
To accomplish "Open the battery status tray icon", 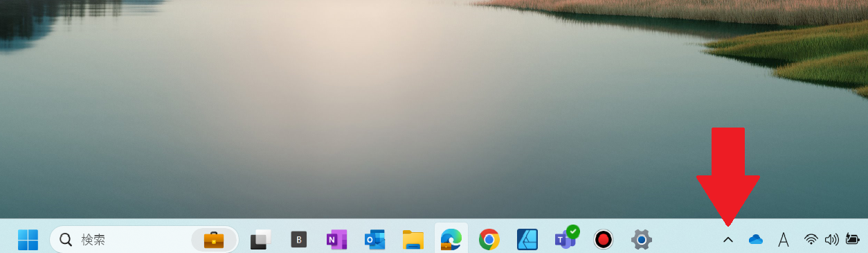I will (x=852, y=240).
